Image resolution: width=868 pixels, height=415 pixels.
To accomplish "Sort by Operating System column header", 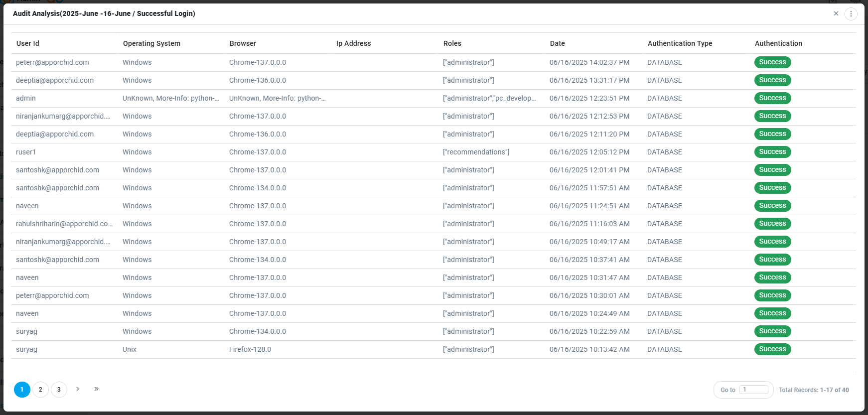I will [x=151, y=43].
